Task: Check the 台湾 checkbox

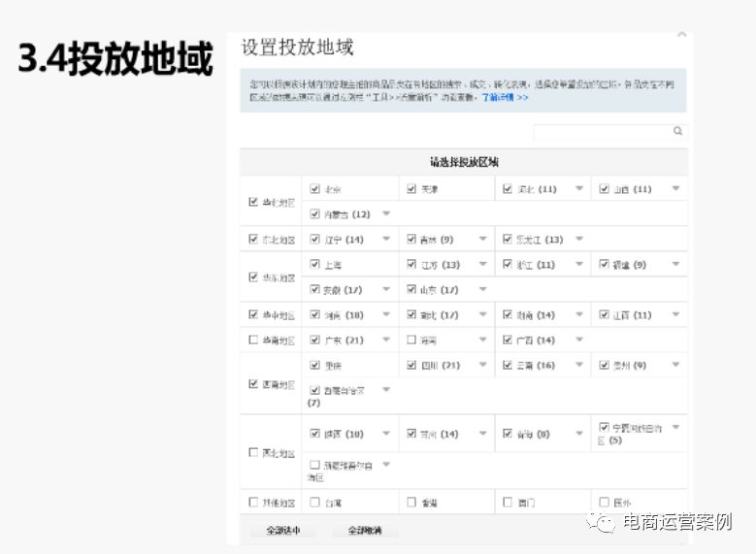Action: coord(314,503)
